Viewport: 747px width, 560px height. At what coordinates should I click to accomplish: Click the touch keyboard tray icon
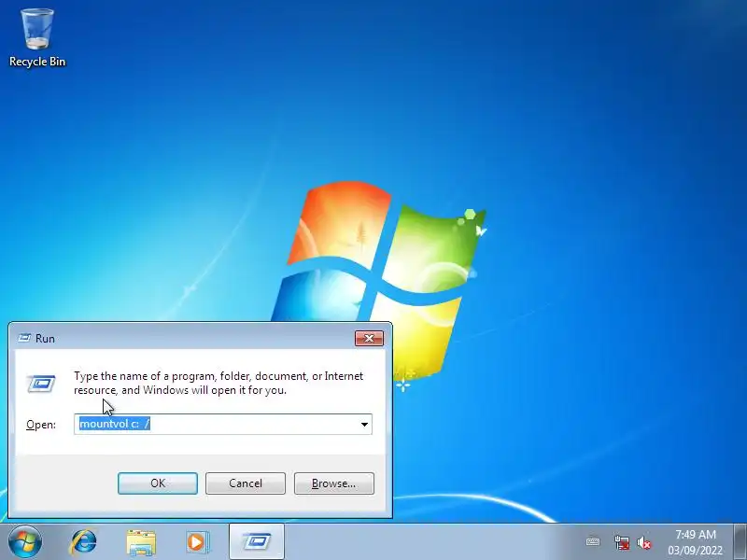click(593, 542)
